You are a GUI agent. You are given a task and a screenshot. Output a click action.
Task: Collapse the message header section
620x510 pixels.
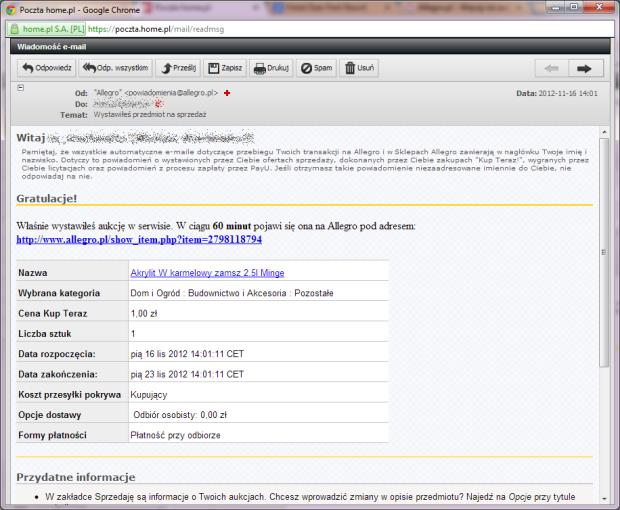21,88
